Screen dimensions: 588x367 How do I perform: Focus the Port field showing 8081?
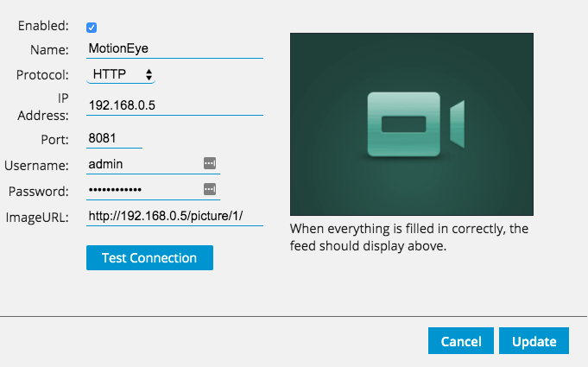114,139
